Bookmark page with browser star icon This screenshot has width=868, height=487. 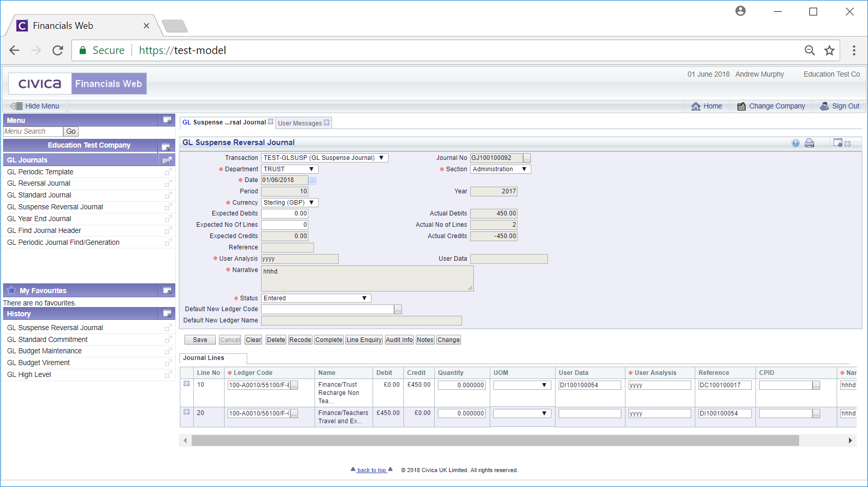point(829,50)
